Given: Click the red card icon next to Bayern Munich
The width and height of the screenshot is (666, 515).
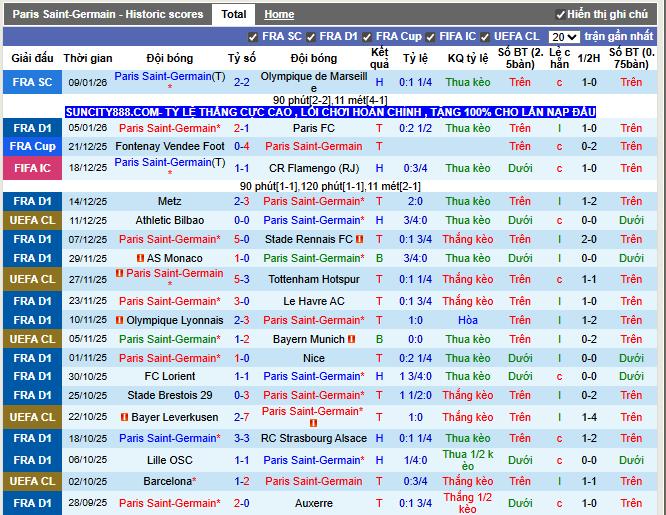Looking at the screenshot, I should (x=351, y=339).
